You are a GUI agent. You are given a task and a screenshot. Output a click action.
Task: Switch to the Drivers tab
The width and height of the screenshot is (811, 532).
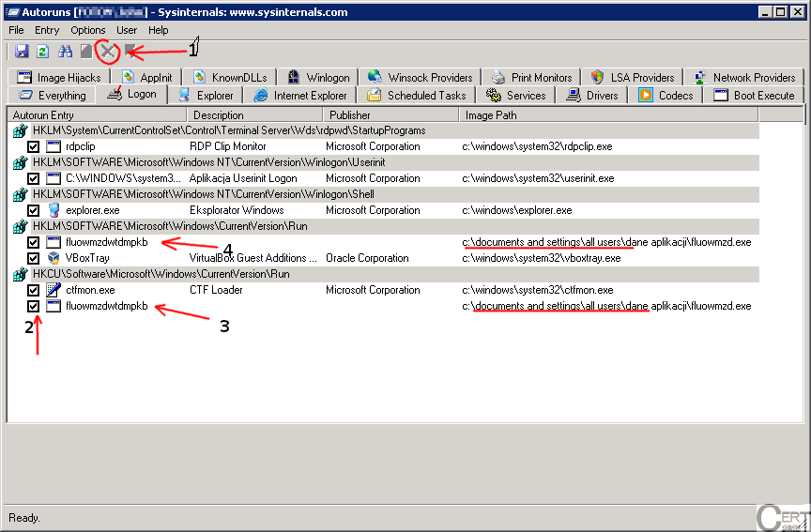coord(592,96)
